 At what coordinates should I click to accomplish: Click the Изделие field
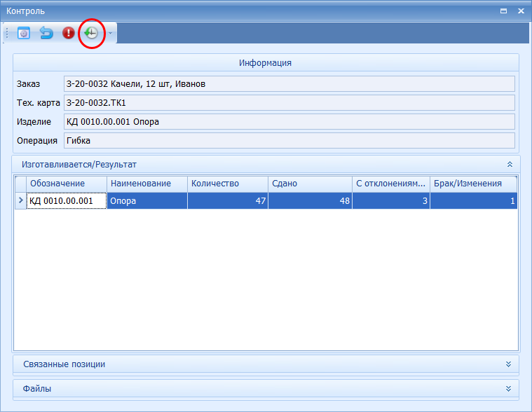[x=289, y=122]
